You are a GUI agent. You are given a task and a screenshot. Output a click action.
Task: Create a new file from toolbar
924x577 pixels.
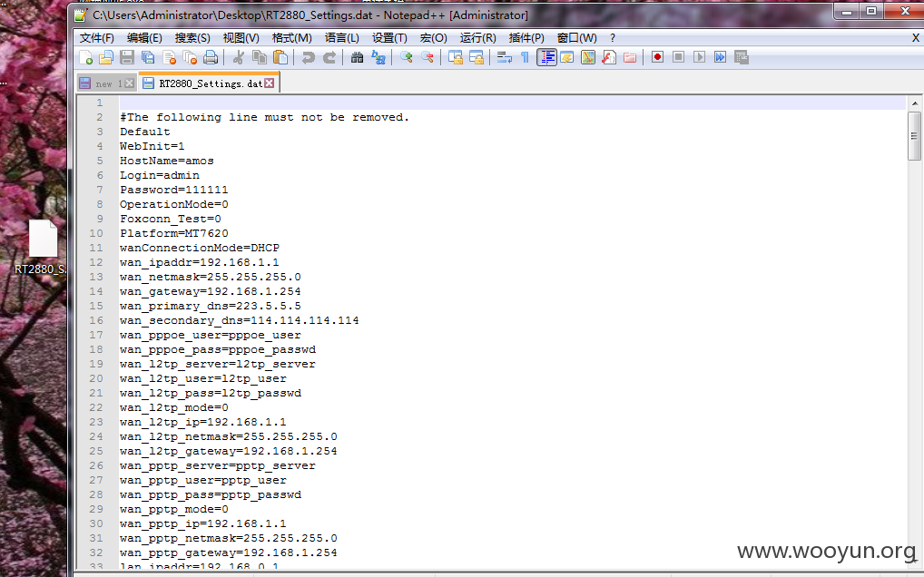click(x=86, y=57)
